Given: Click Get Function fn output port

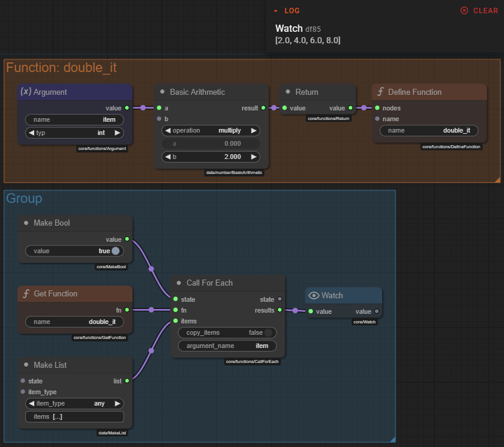Looking at the screenshot, I should [127, 310].
